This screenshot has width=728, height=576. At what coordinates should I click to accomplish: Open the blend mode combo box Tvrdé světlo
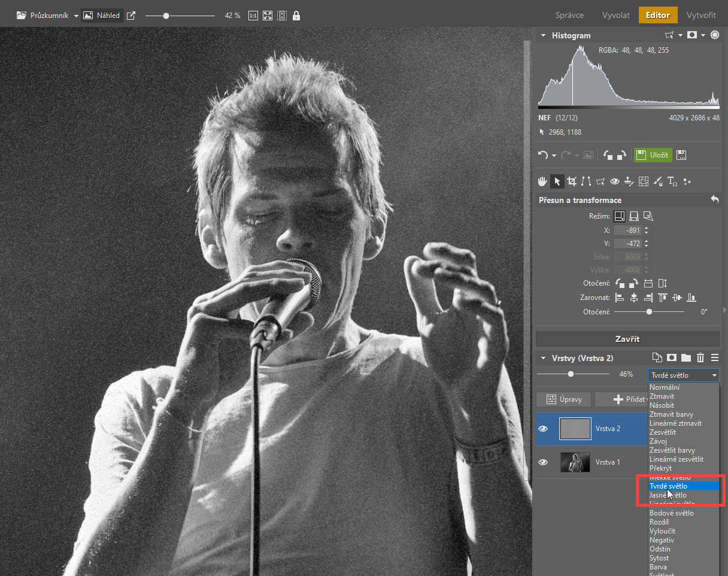tap(684, 375)
